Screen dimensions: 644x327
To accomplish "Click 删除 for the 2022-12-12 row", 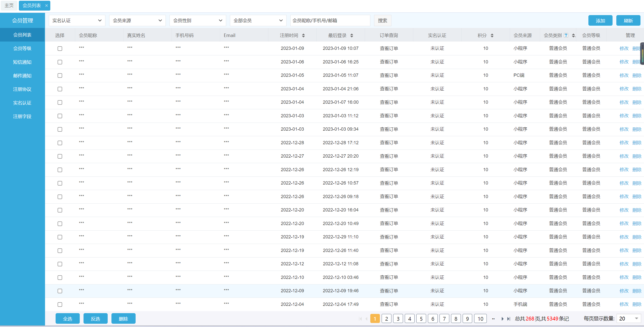I will click(x=637, y=264).
